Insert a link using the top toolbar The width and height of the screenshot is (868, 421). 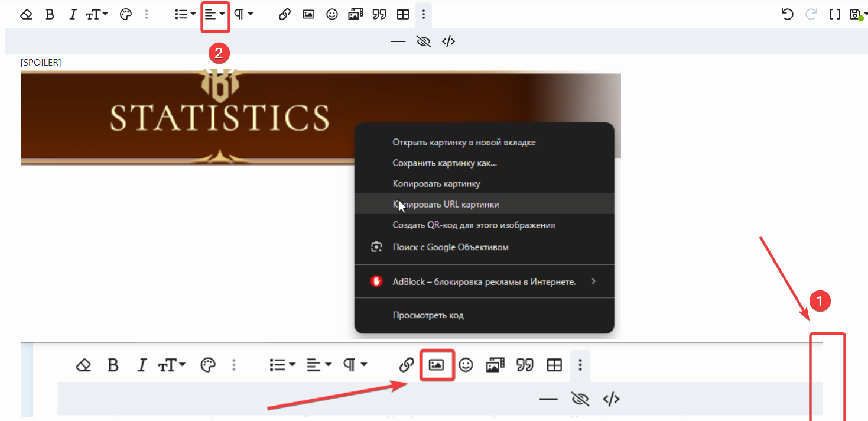click(x=285, y=14)
